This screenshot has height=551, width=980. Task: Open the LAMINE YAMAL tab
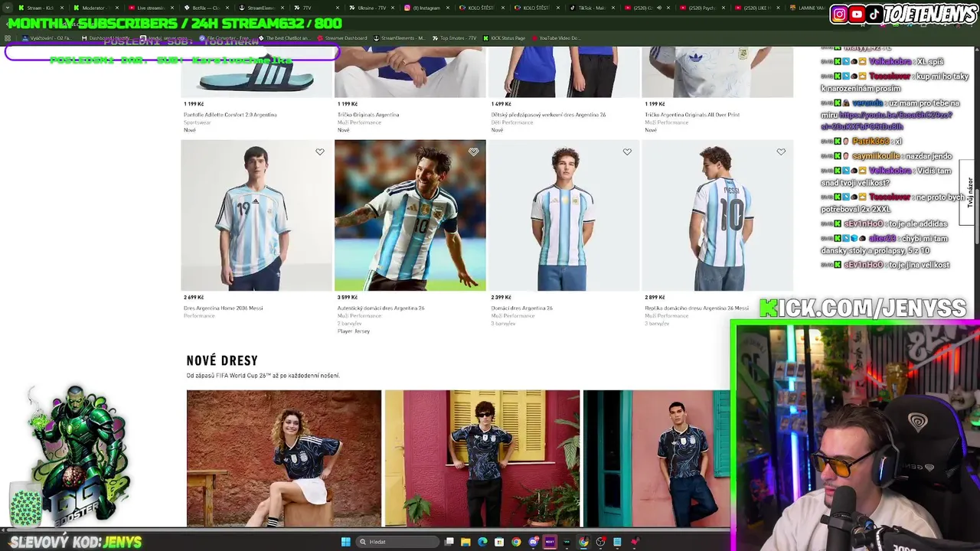pyautogui.click(x=808, y=8)
